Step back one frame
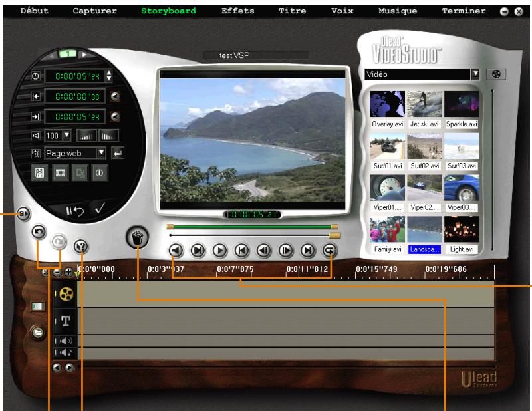Image resolution: width=532 pixels, height=411 pixels. click(263, 251)
